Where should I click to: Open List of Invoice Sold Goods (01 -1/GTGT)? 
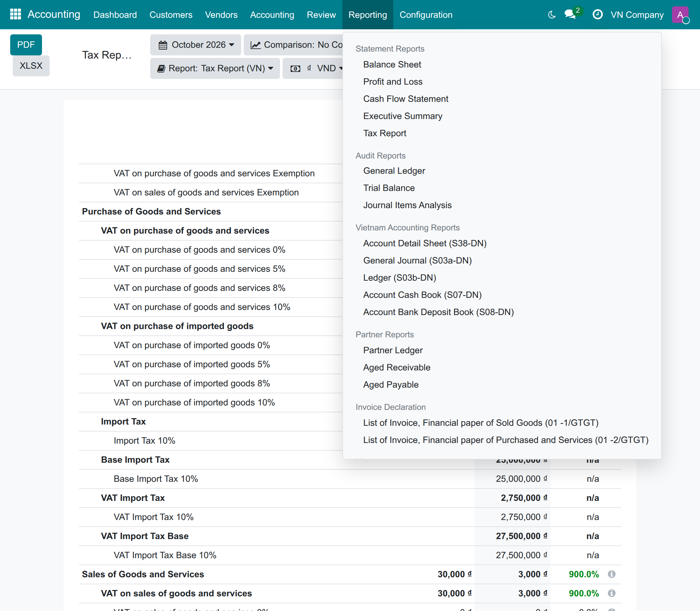(x=480, y=423)
